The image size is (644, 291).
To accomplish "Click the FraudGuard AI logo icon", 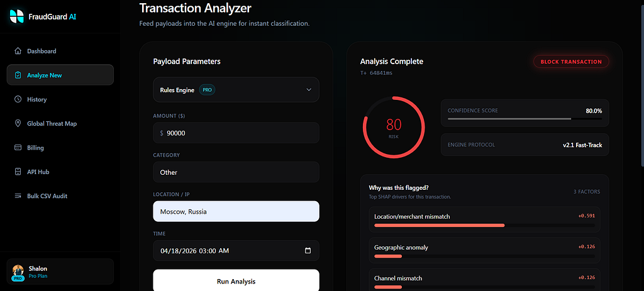I will [17, 16].
